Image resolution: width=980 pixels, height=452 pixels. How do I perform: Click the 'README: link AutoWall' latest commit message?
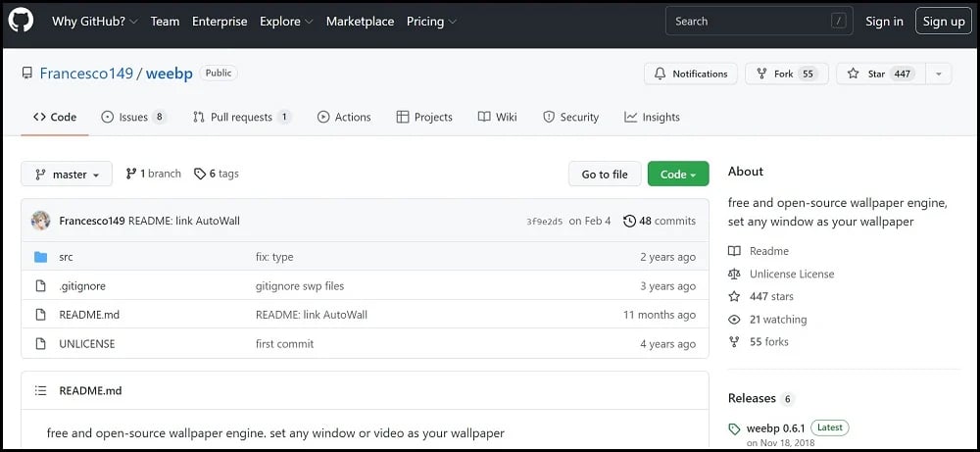[184, 221]
